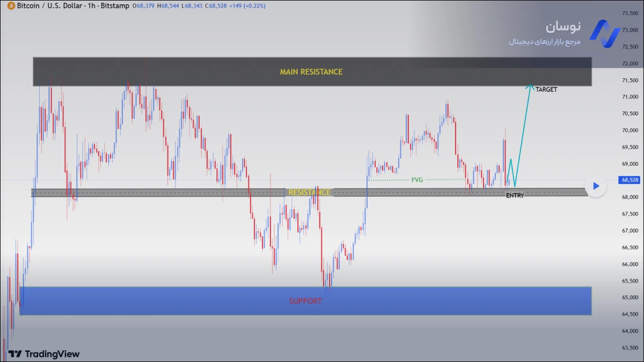644x362 pixels.
Task: Click the cyan TARGET arrowhead tip
Action: tap(530, 85)
